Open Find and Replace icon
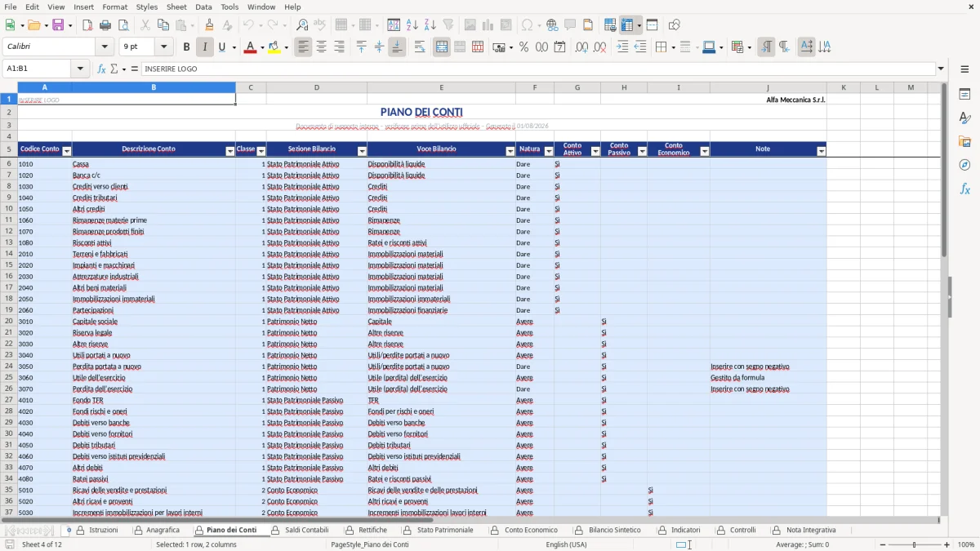 coord(302,25)
